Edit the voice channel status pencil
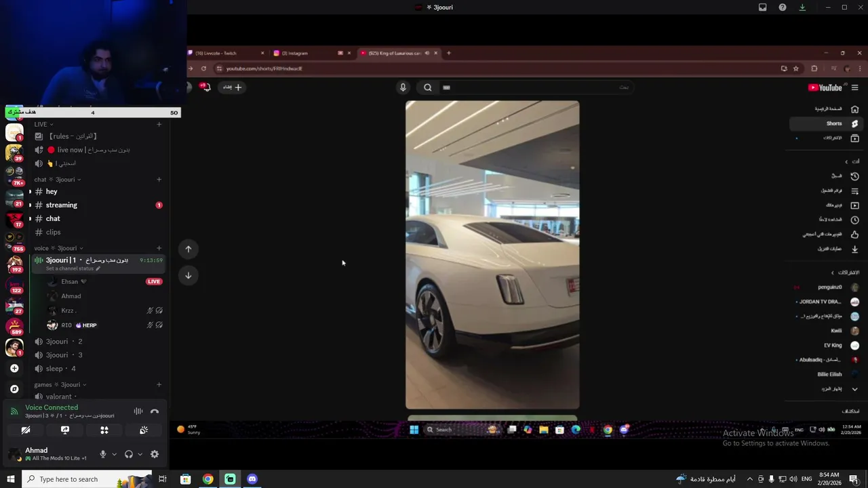Viewport: 868px width, 488px height. [x=98, y=268]
